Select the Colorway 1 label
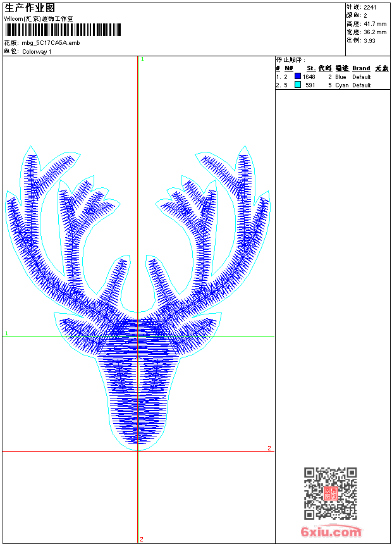The width and height of the screenshot is (392, 544). pyautogui.click(x=37, y=52)
